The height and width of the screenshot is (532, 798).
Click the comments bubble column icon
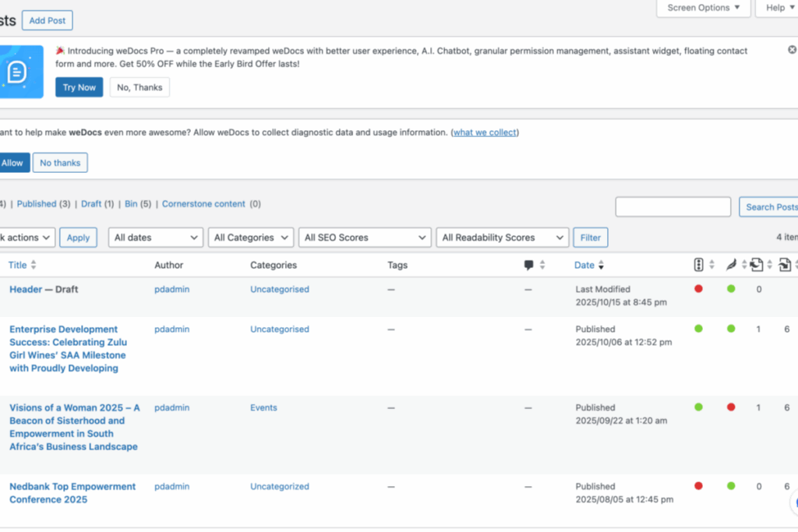point(529,265)
